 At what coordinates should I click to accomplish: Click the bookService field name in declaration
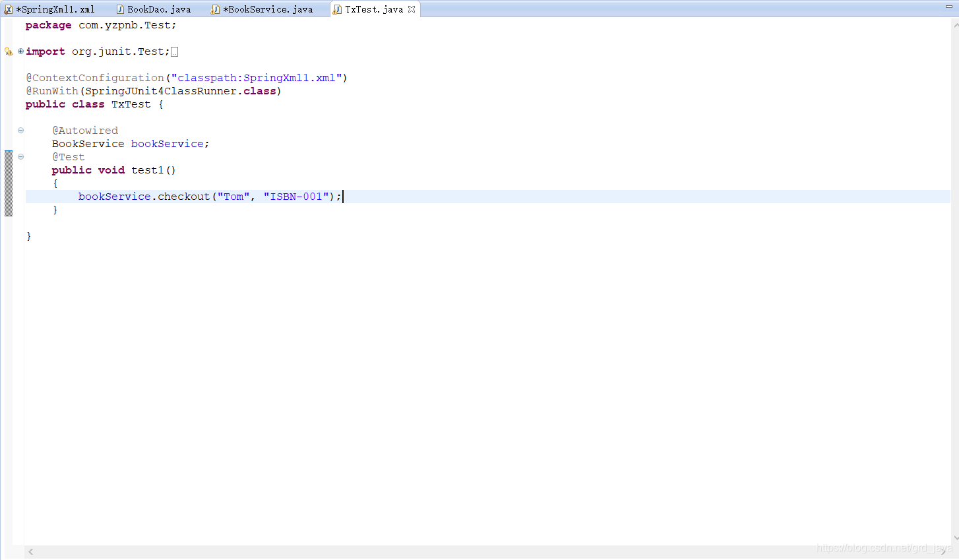(x=168, y=144)
